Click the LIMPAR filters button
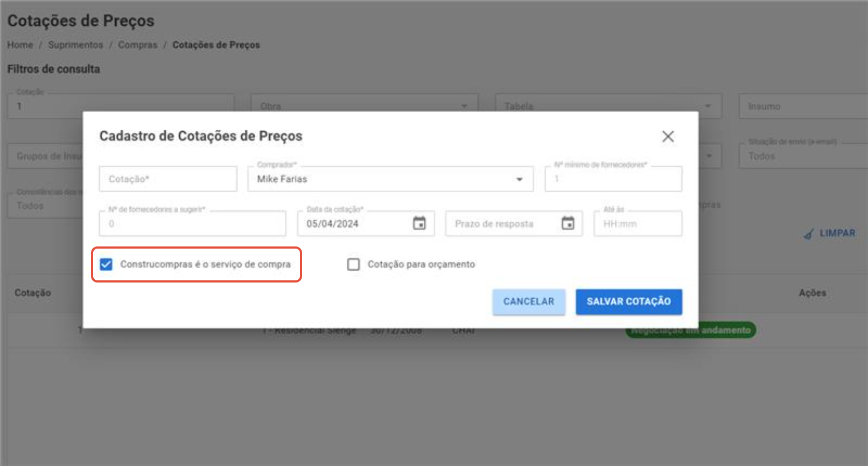Viewport: 868px width, 466px height. coord(829,234)
